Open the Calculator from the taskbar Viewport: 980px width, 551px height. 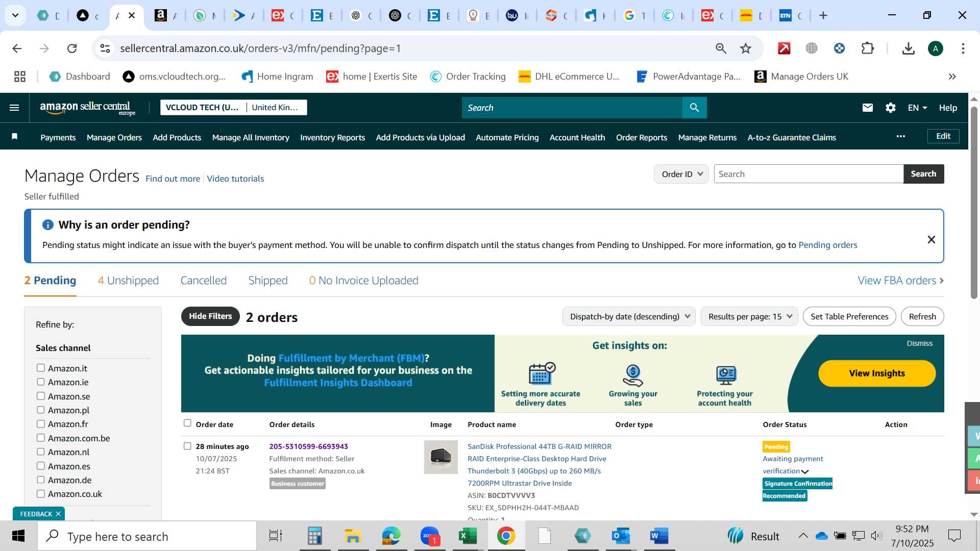(314, 536)
